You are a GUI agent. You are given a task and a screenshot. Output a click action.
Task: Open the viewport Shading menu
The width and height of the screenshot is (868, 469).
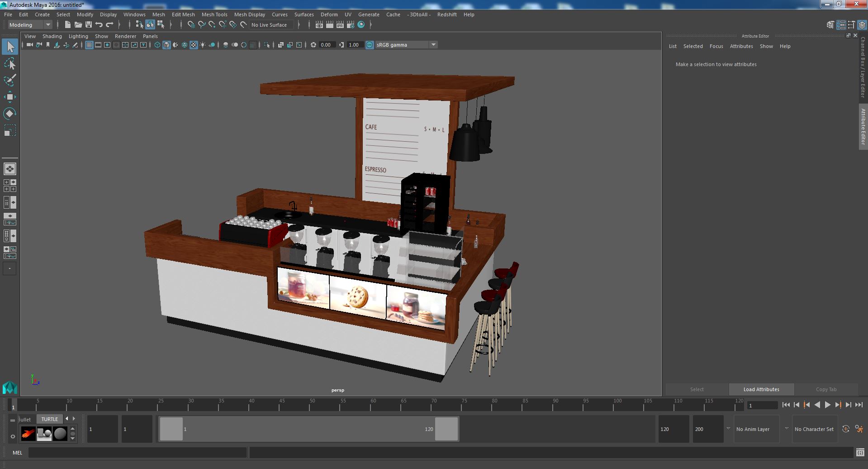point(52,36)
